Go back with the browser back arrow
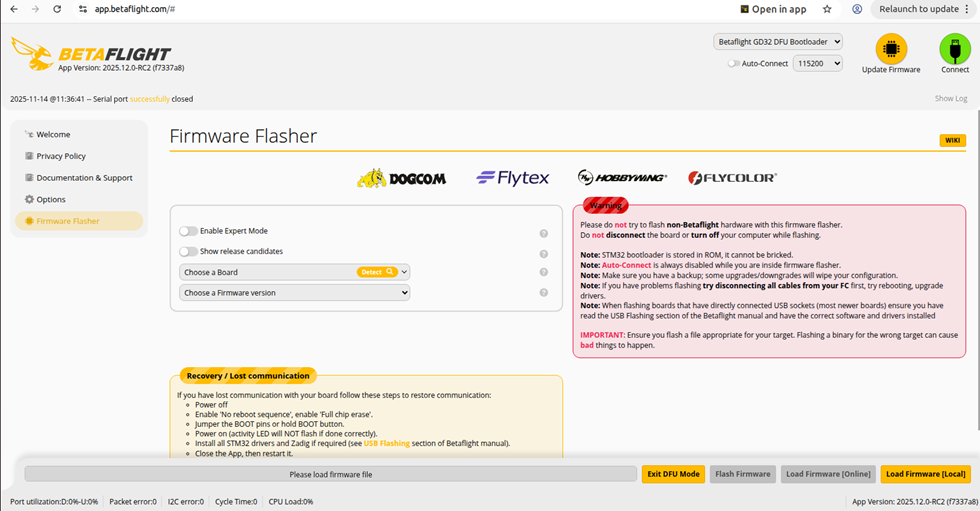 (14, 9)
